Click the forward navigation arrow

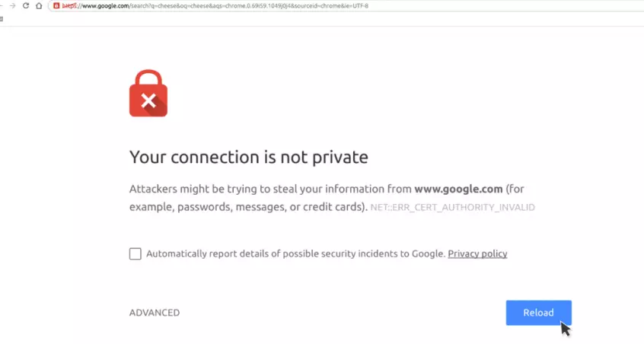[x=11, y=5]
